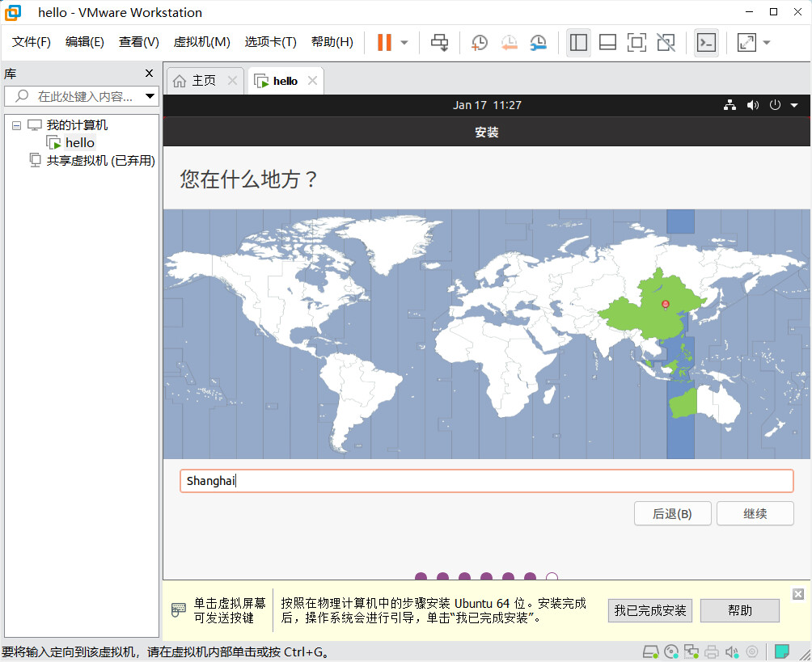Pause the virtual machine with the orange button
The height and width of the screenshot is (662, 812).
[x=384, y=43]
